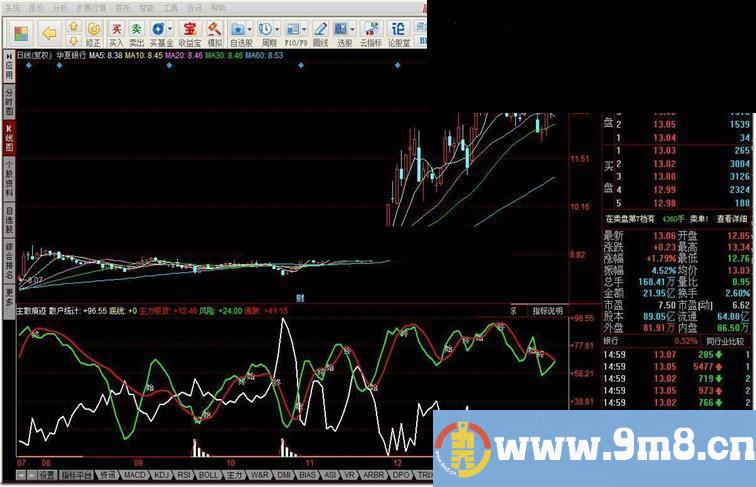
Task: Click the yellow back arrow icon
Action: coord(48,32)
